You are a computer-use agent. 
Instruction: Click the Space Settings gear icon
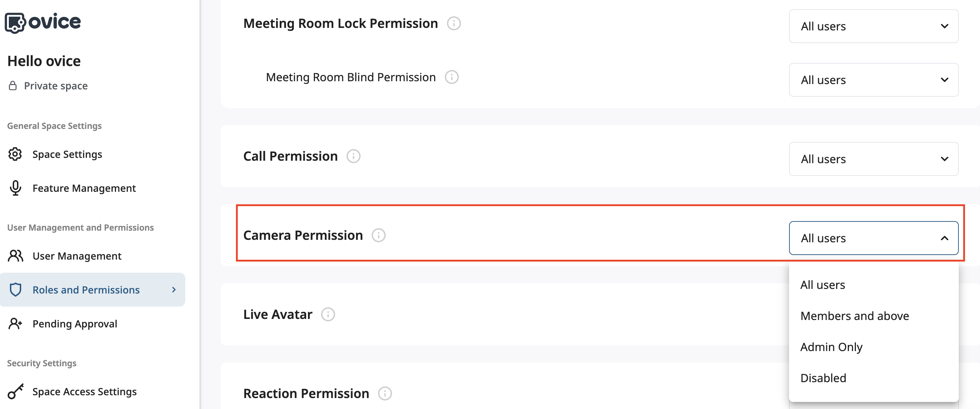click(15, 154)
